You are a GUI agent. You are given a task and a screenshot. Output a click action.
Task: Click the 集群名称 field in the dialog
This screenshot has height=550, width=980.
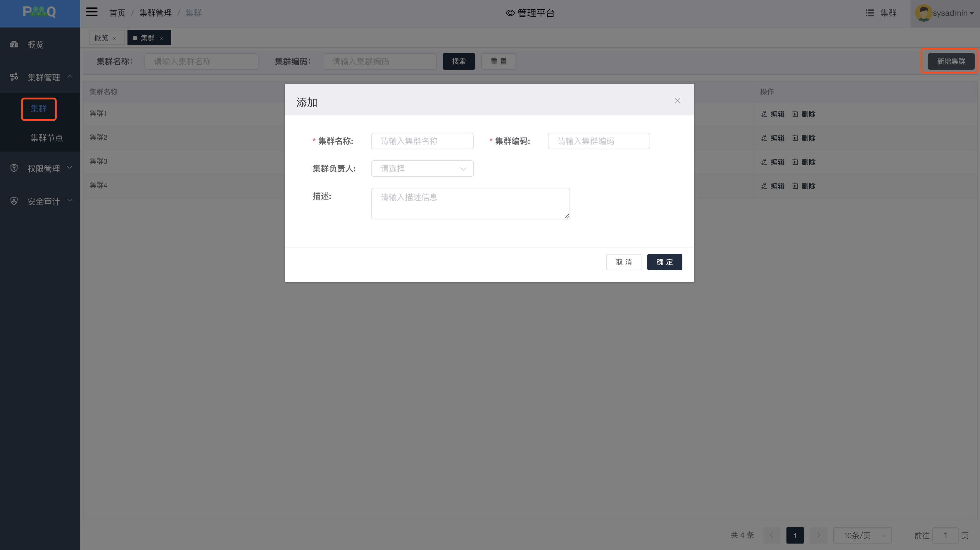[x=422, y=141]
